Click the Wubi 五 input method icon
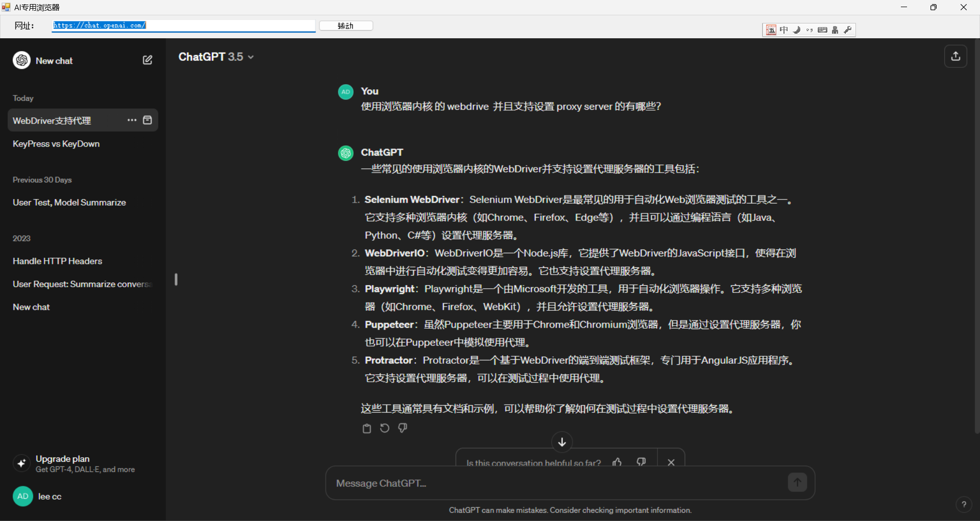 pos(771,30)
